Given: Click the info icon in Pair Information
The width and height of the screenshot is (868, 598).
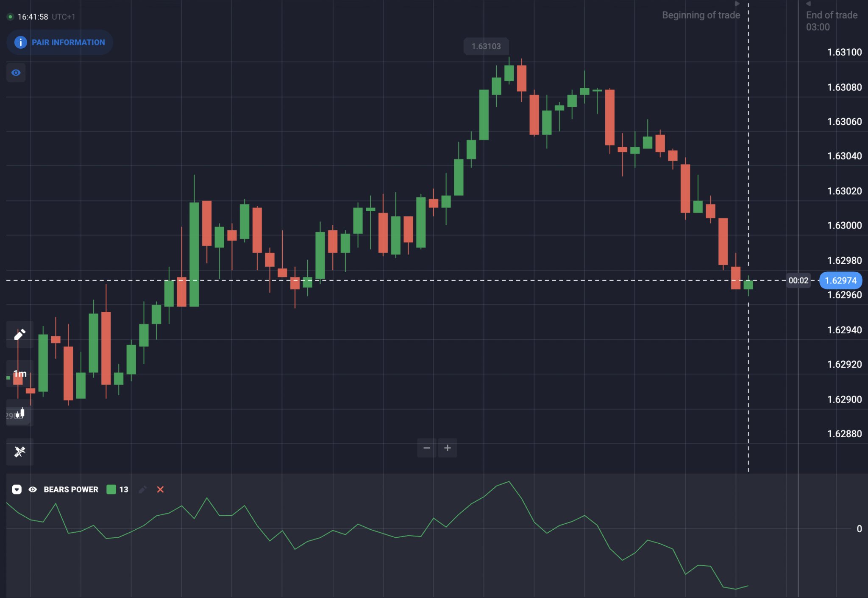Looking at the screenshot, I should tap(20, 42).
